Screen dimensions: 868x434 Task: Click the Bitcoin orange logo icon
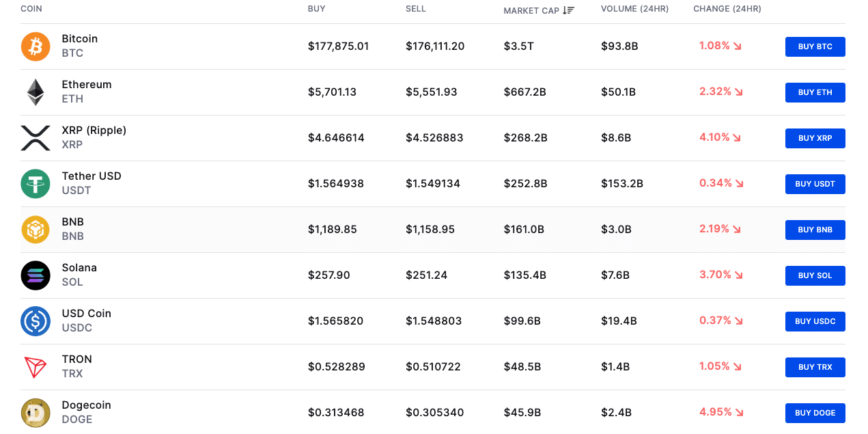[x=36, y=46]
